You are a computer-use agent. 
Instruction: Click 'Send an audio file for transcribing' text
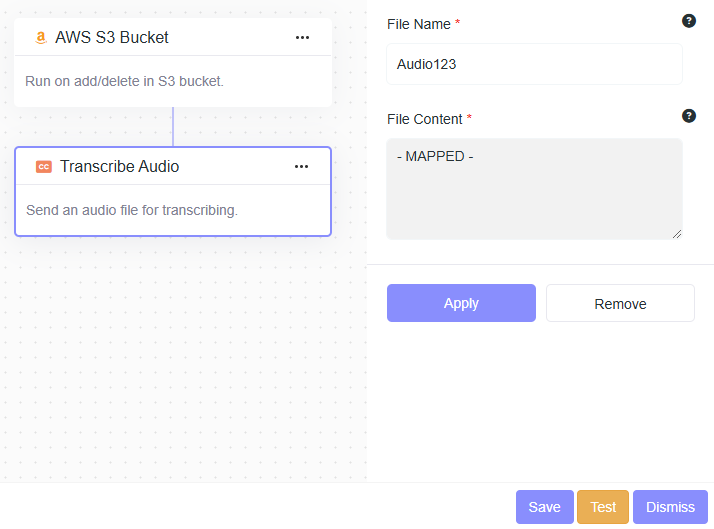tap(131, 210)
